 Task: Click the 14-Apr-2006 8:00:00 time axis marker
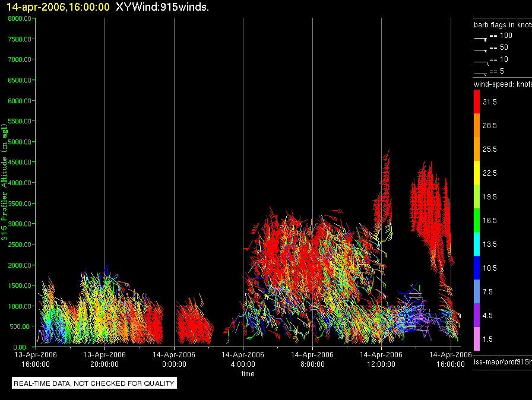pyautogui.click(x=312, y=359)
